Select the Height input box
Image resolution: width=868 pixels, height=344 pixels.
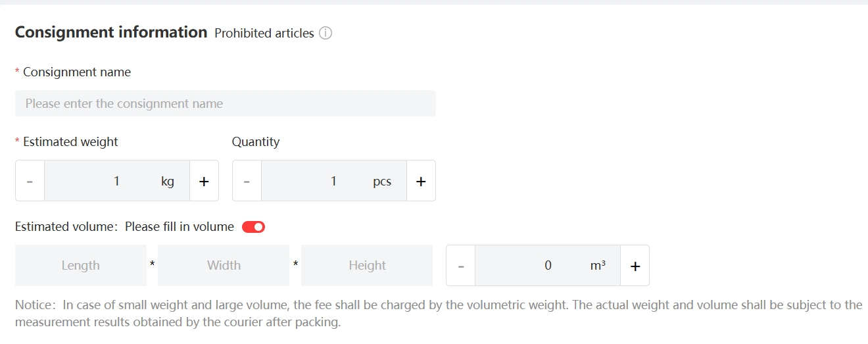(x=367, y=266)
